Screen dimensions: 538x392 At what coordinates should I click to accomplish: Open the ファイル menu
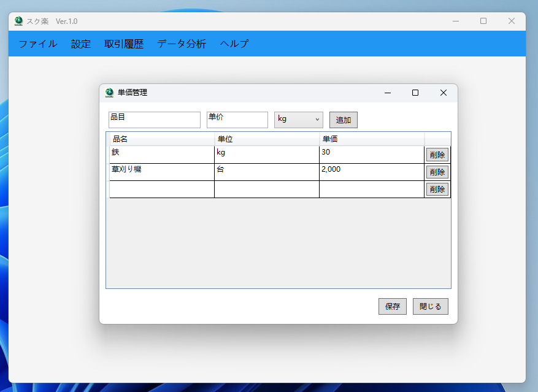tap(36, 44)
